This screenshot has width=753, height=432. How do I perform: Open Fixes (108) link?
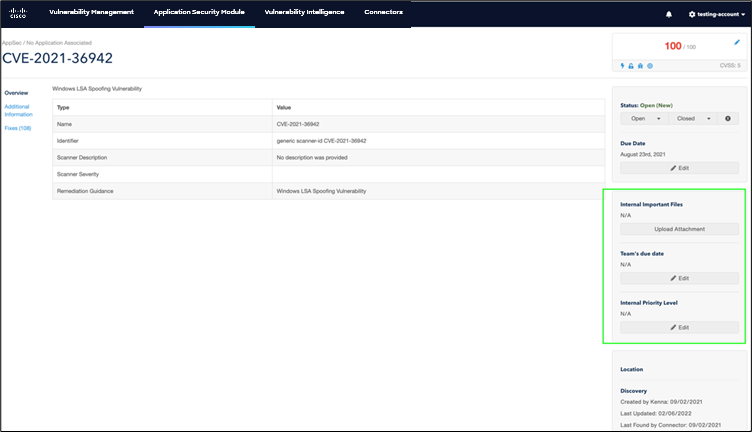[18, 128]
